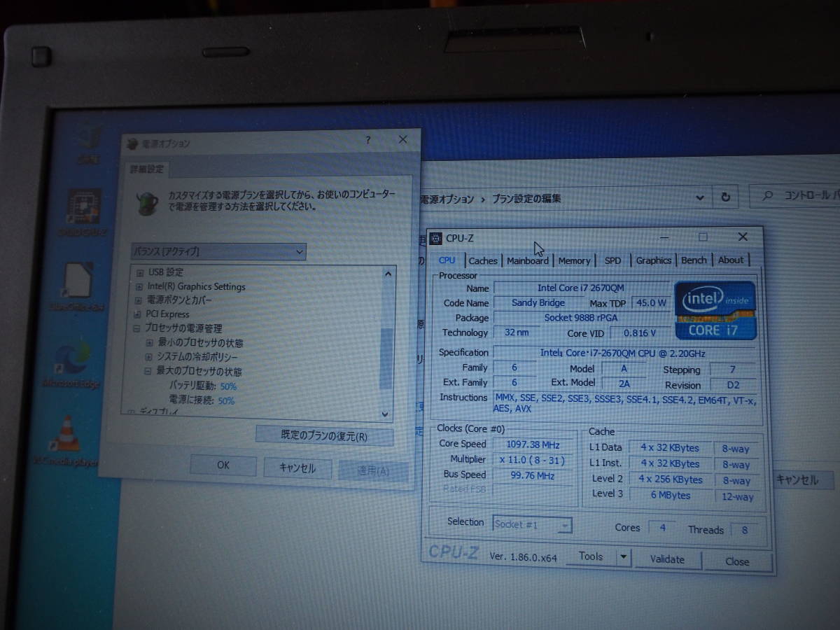This screenshot has height=630, width=840.
Task: Collapse 最大のプロセッサの状態 node
Action: click(x=148, y=372)
